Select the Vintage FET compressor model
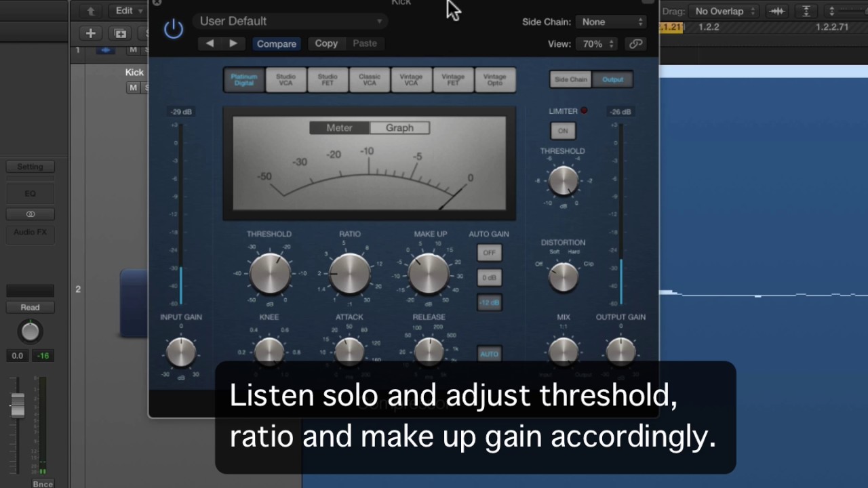Viewport: 868px width, 488px height. [453, 80]
